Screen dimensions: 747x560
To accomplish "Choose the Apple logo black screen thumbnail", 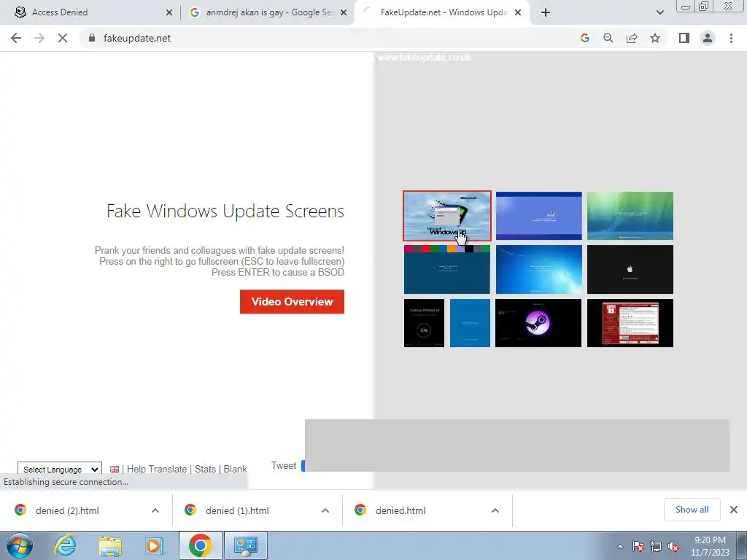I will tap(630, 269).
